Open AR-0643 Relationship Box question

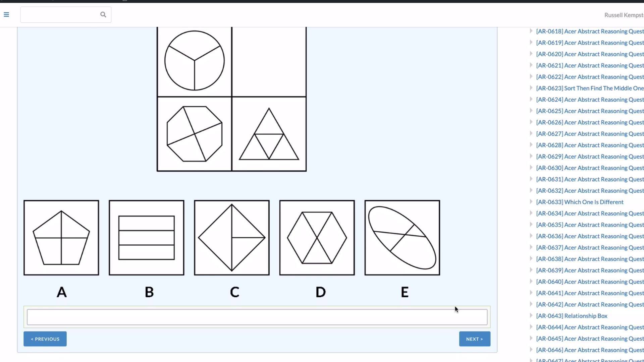pos(572,316)
